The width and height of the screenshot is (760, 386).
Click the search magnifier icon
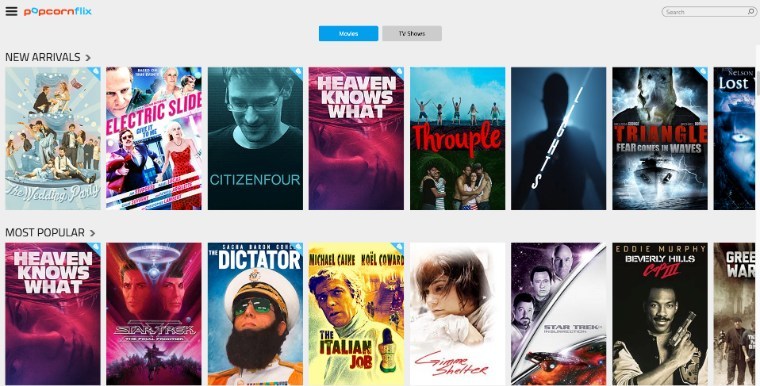coord(751,12)
